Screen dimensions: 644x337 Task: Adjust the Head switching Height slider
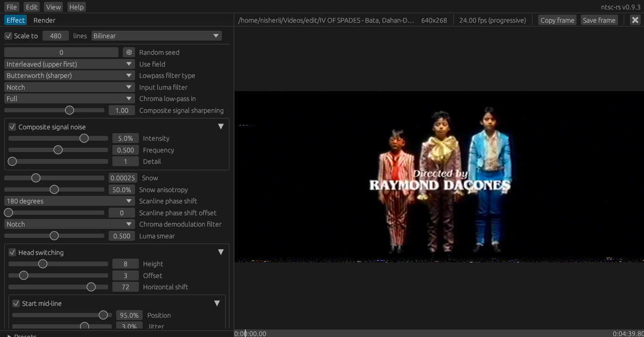pyautogui.click(x=58, y=264)
